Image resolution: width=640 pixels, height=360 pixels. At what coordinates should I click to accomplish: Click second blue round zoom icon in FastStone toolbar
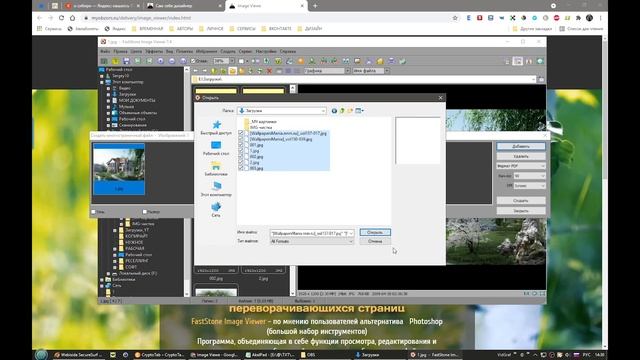[172, 61]
